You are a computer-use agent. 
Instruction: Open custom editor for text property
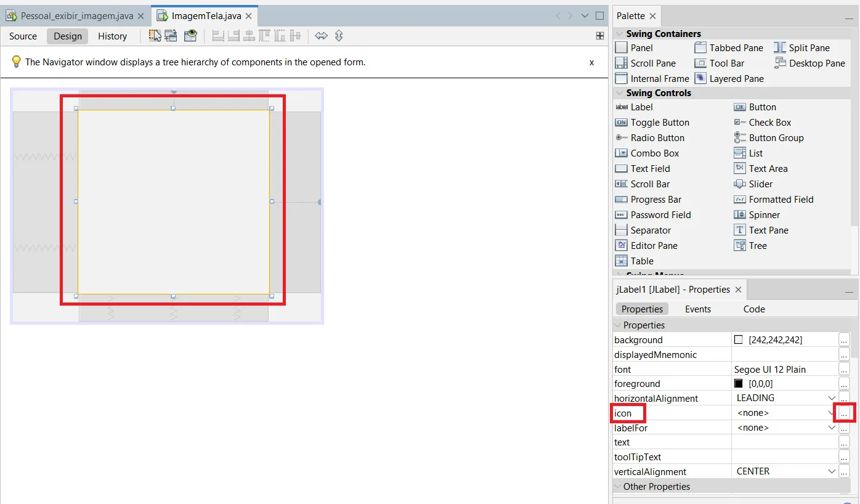tap(844, 442)
